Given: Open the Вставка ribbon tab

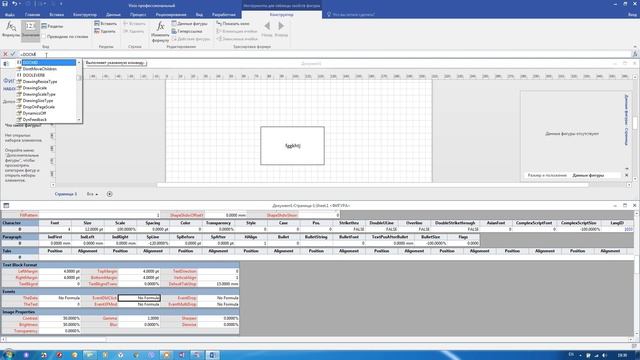Looking at the screenshot, I should coord(56,15).
